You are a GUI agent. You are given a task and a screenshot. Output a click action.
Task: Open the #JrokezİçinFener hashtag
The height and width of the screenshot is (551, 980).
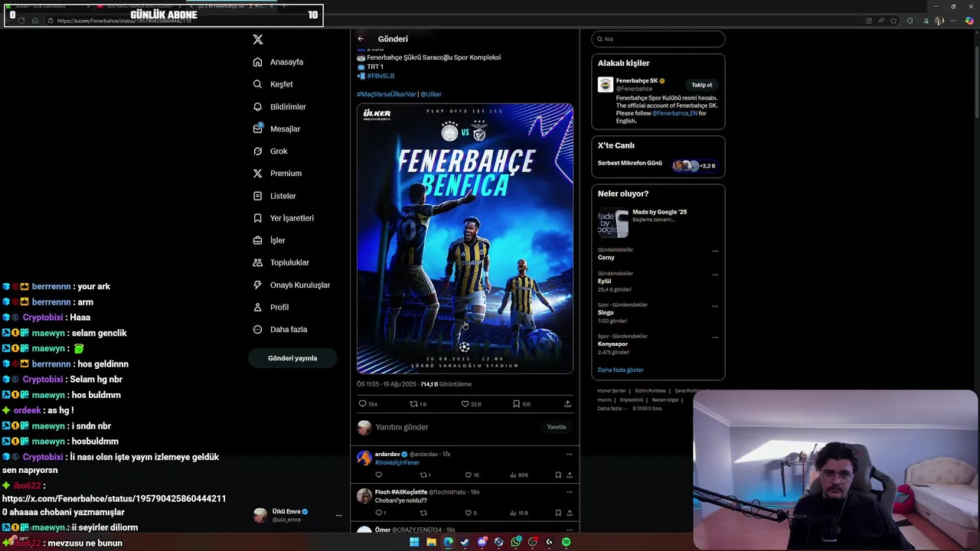(x=397, y=463)
